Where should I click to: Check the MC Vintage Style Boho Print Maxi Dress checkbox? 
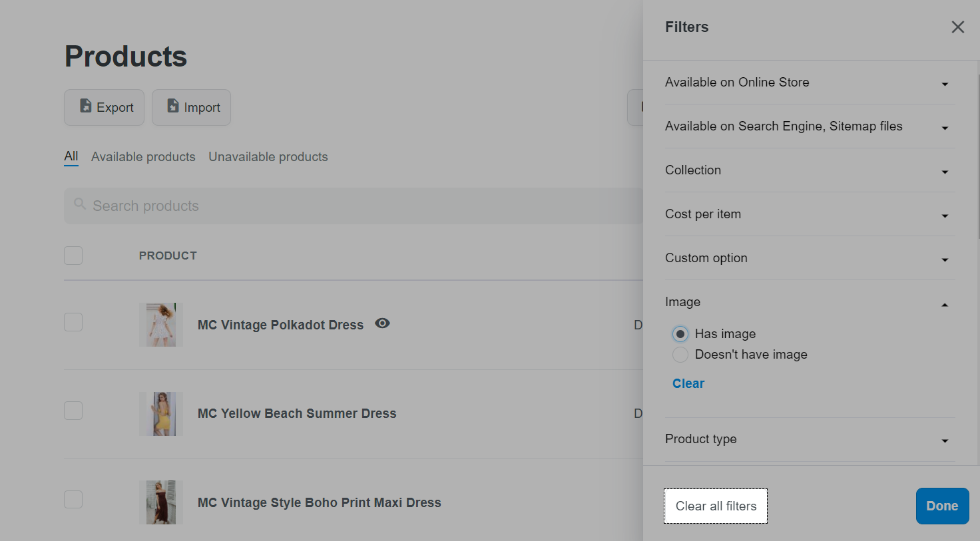[x=73, y=499]
